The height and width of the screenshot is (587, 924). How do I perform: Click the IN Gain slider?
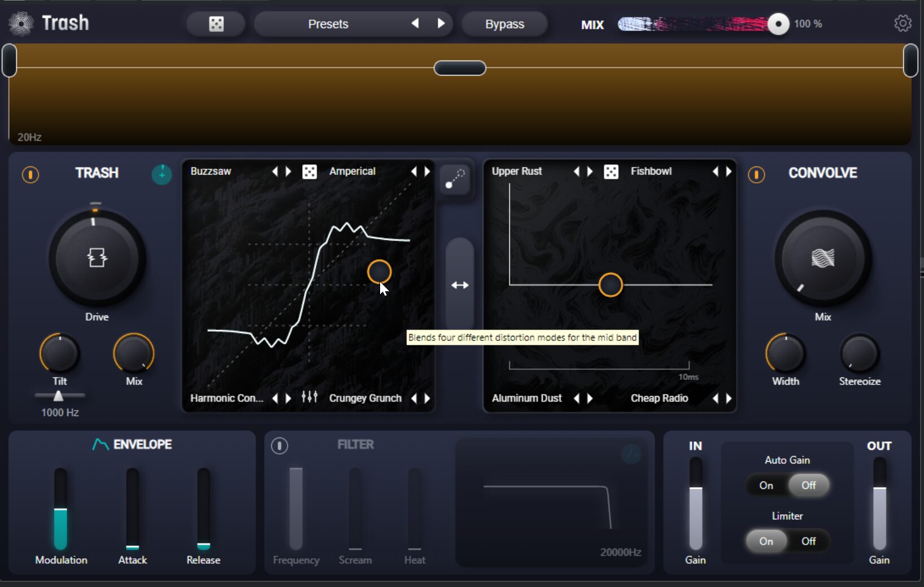(x=696, y=503)
